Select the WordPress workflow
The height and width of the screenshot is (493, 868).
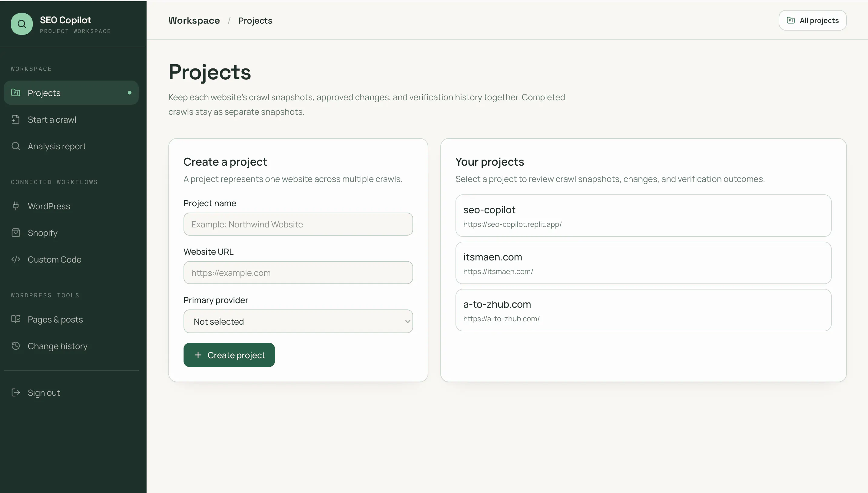tap(71, 206)
